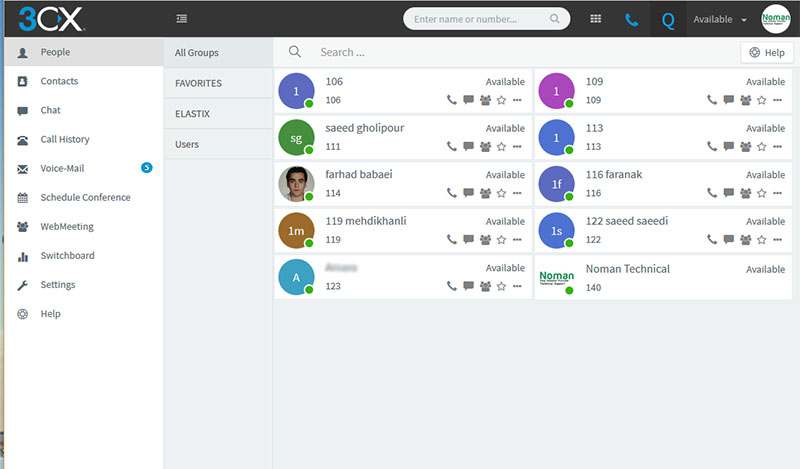Viewport: 800px width, 469px height.
Task: Collapse the sidebar using hamburger menu
Action: [181, 19]
